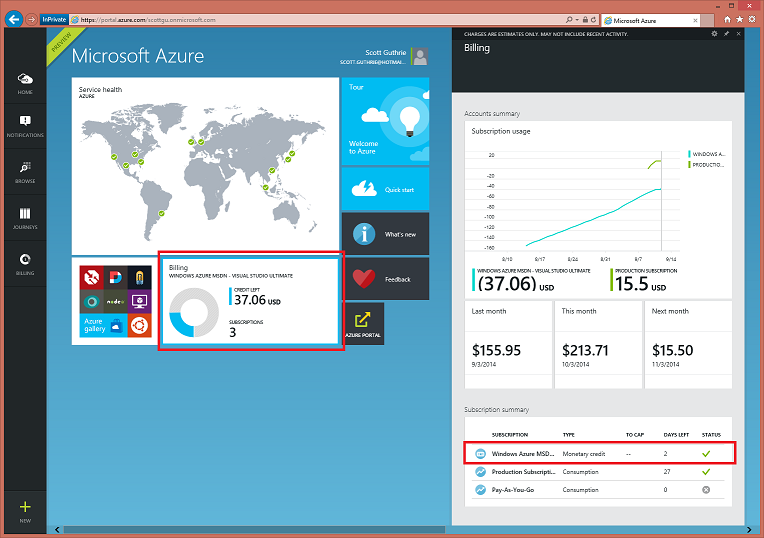
Task: Pin the Billing blade
Action: pos(726,34)
